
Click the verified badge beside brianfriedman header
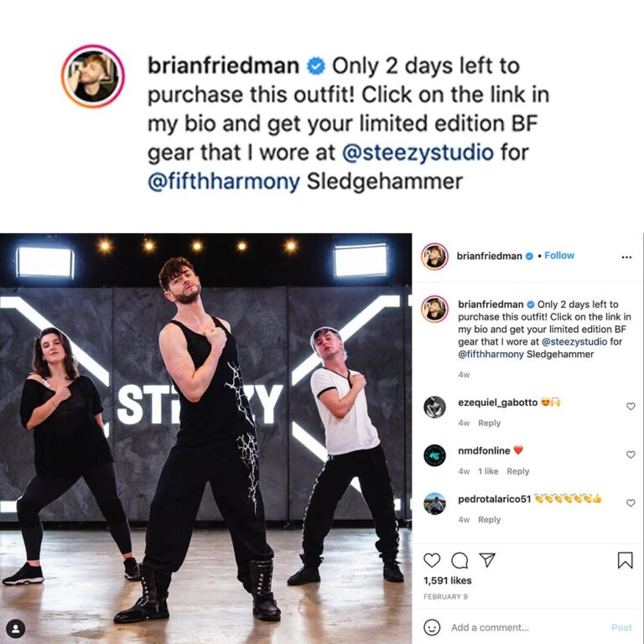(530, 256)
